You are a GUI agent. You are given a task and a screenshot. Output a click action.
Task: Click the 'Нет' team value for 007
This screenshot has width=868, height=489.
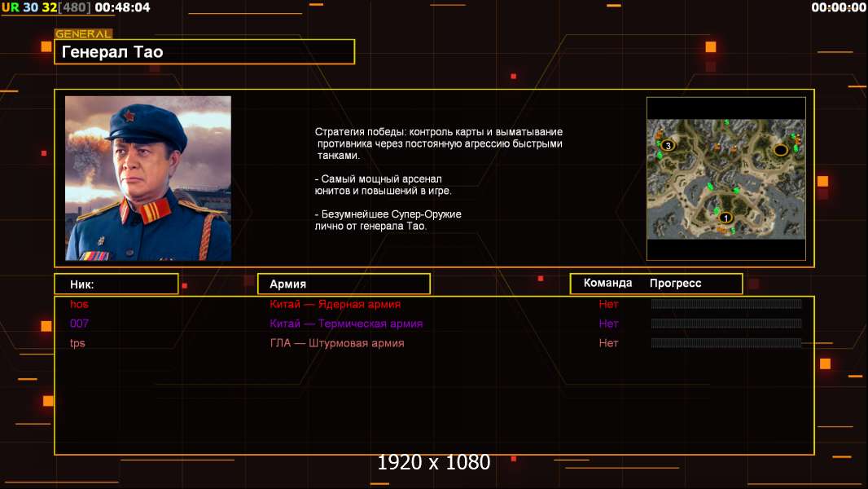click(x=608, y=324)
